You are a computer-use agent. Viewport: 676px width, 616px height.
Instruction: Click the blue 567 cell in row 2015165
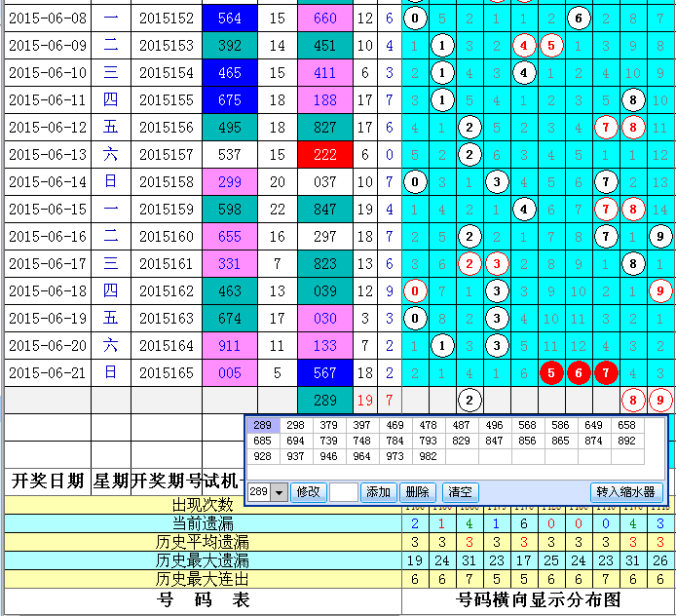pos(325,373)
